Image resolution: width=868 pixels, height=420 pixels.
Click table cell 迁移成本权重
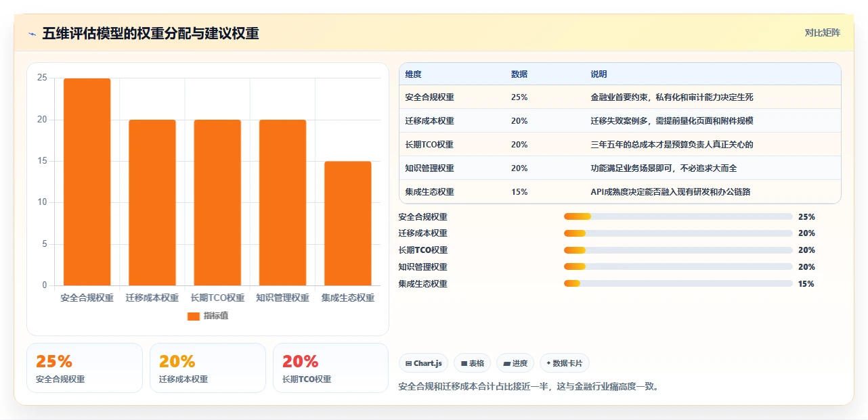tap(429, 121)
